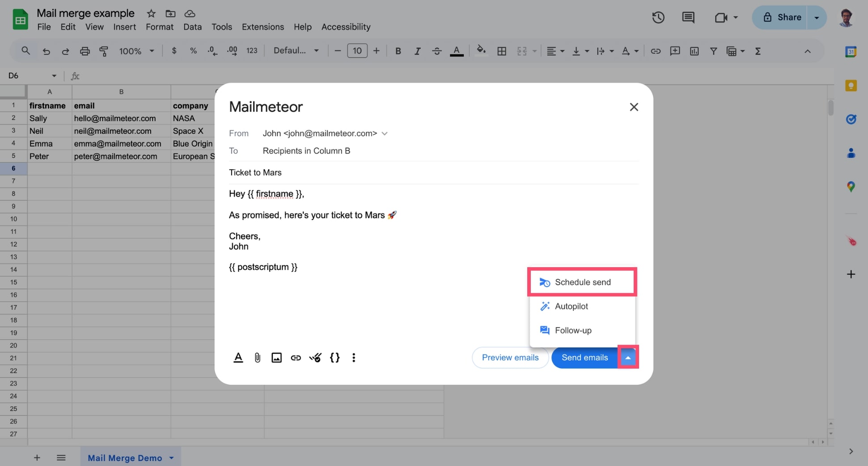Open the Insert menu
This screenshot has height=466, width=868.
tap(124, 27)
